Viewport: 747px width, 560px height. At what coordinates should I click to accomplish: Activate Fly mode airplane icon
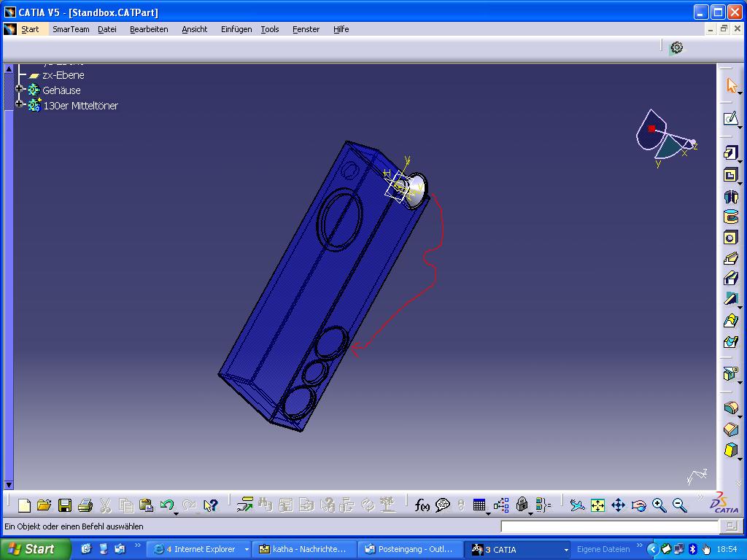point(577,505)
